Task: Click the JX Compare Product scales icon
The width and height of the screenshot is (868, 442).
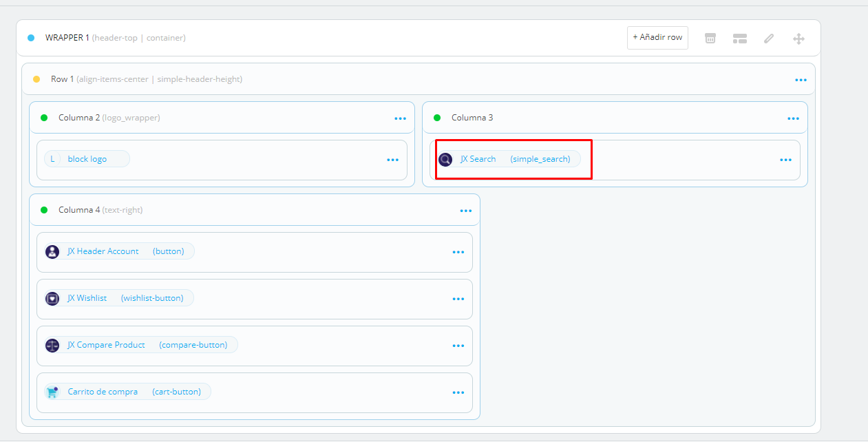Action: pyautogui.click(x=52, y=345)
